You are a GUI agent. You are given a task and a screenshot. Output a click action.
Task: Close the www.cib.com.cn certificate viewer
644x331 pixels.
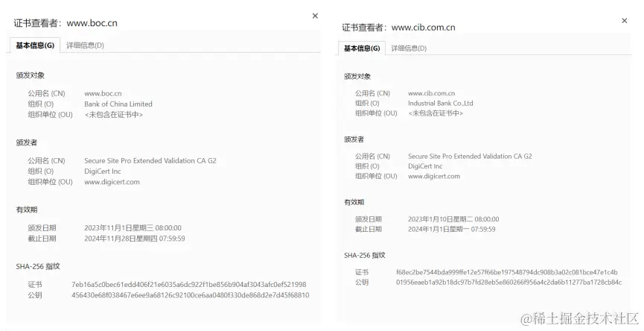point(625,21)
